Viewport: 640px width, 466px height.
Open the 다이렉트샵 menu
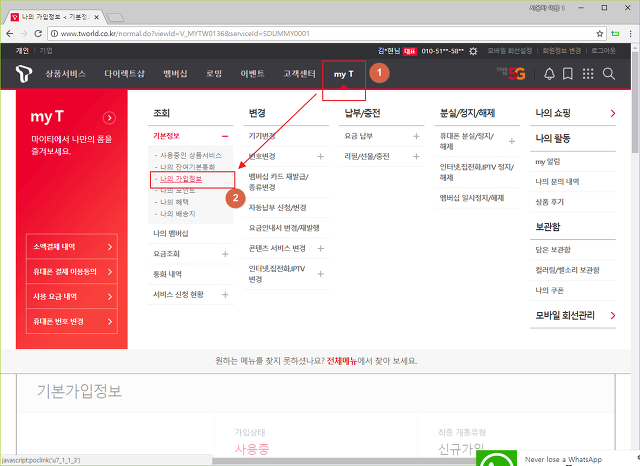tap(124, 74)
